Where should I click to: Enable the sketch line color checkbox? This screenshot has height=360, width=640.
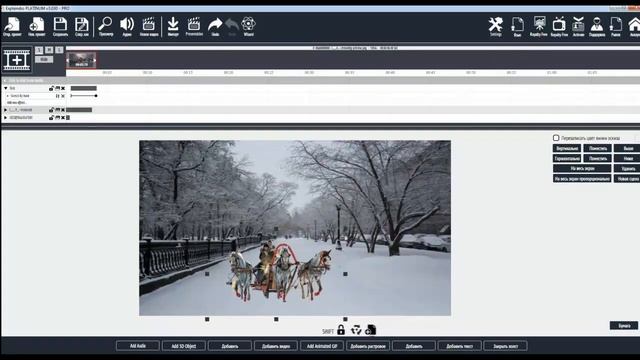pyautogui.click(x=556, y=138)
